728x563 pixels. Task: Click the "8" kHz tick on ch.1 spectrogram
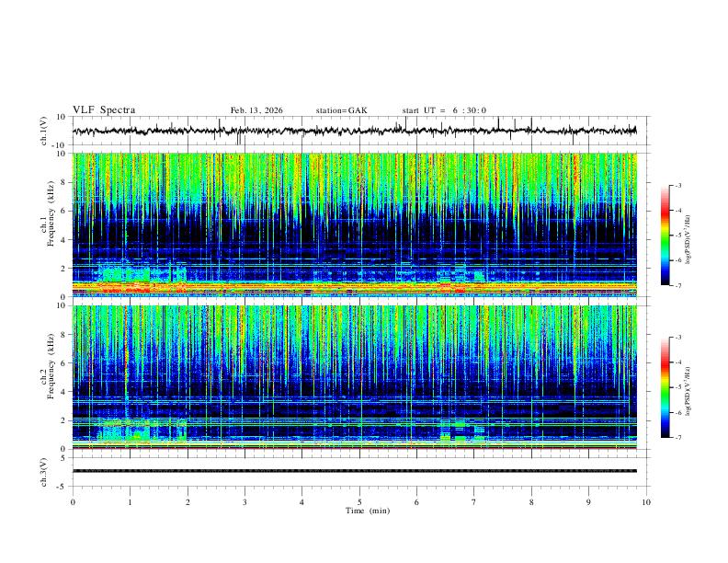pos(63,182)
